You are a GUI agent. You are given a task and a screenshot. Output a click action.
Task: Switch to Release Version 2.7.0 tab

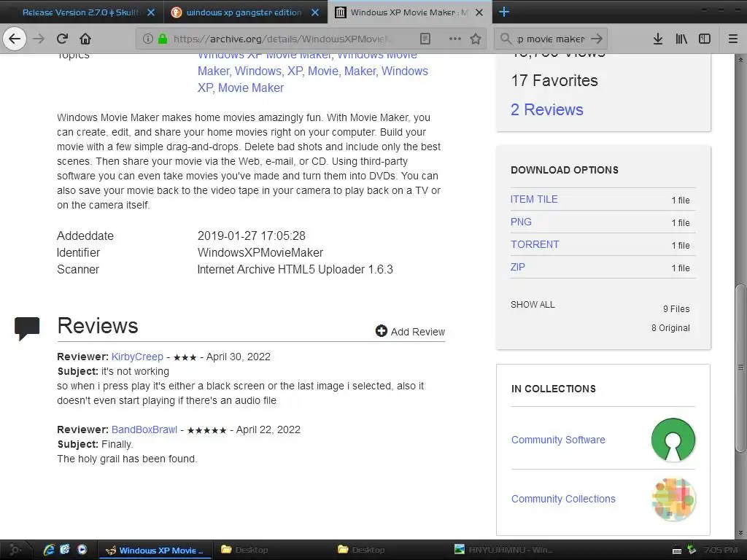(80, 12)
